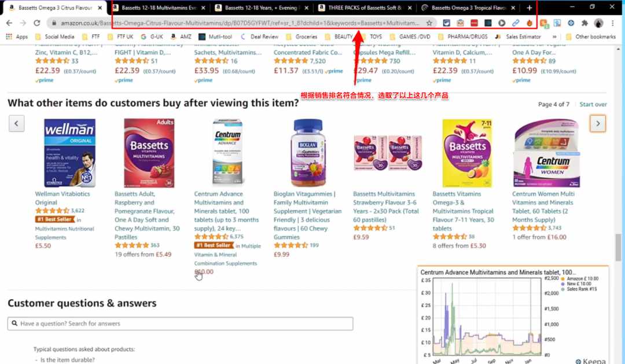Show previous carousel page of items

pyautogui.click(x=16, y=123)
